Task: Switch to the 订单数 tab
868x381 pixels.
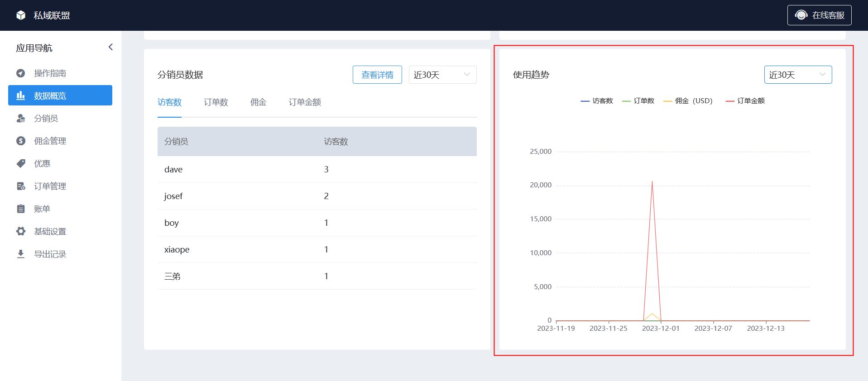Action: (216, 102)
